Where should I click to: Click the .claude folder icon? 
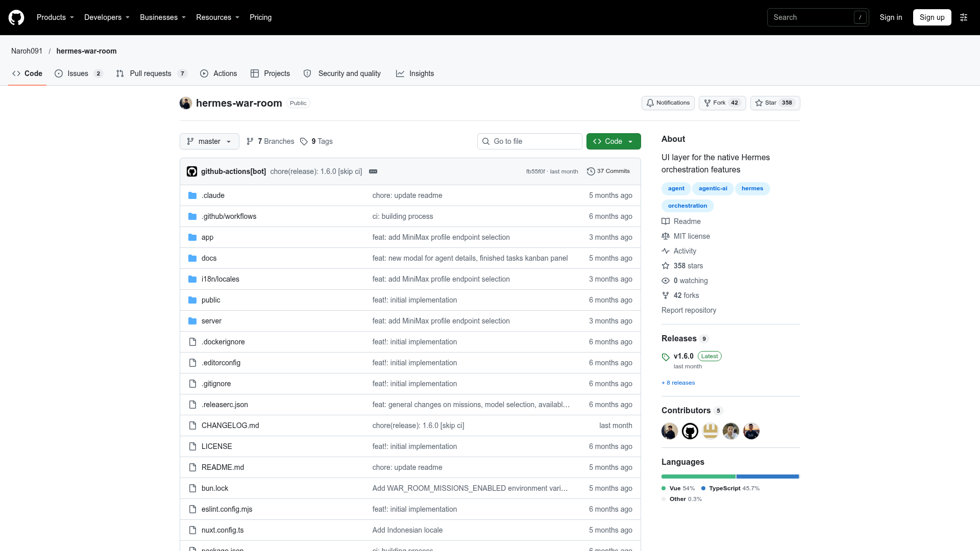click(192, 195)
